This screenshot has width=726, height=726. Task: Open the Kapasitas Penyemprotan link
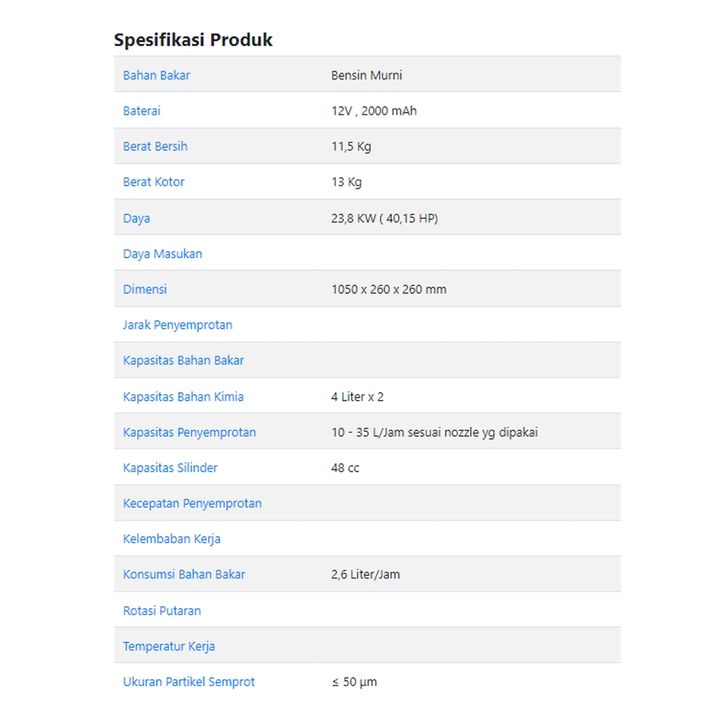(x=189, y=432)
